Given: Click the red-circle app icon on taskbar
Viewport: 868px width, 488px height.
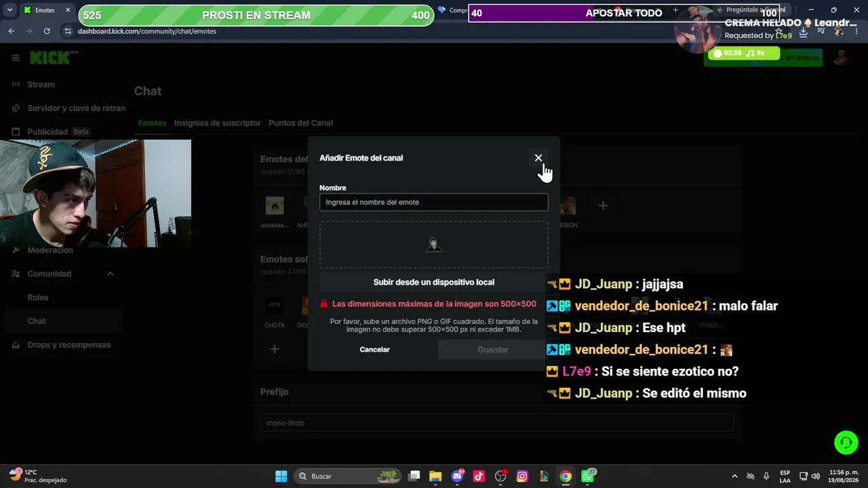Looking at the screenshot, I should [x=500, y=476].
